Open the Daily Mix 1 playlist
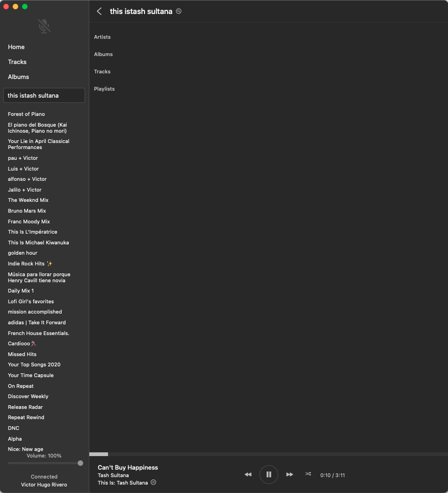 tap(21, 291)
